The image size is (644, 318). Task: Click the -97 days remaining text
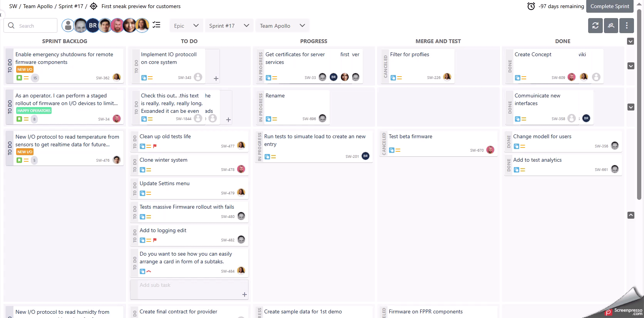click(x=561, y=6)
